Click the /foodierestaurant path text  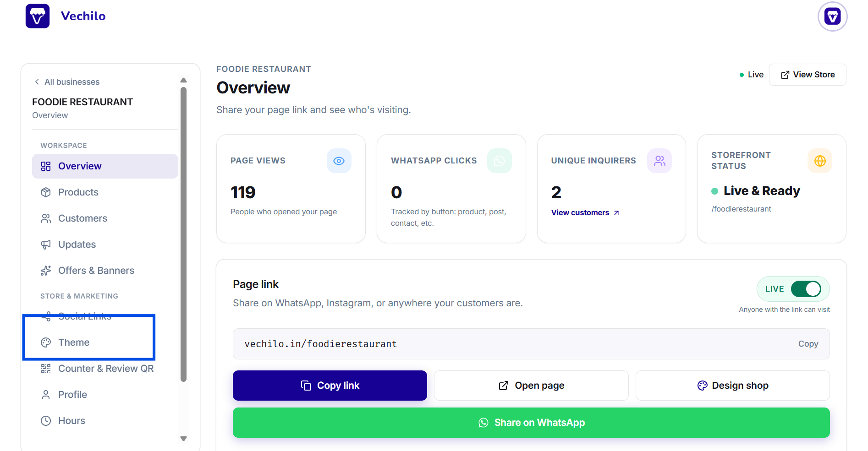click(x=741, y=209)
